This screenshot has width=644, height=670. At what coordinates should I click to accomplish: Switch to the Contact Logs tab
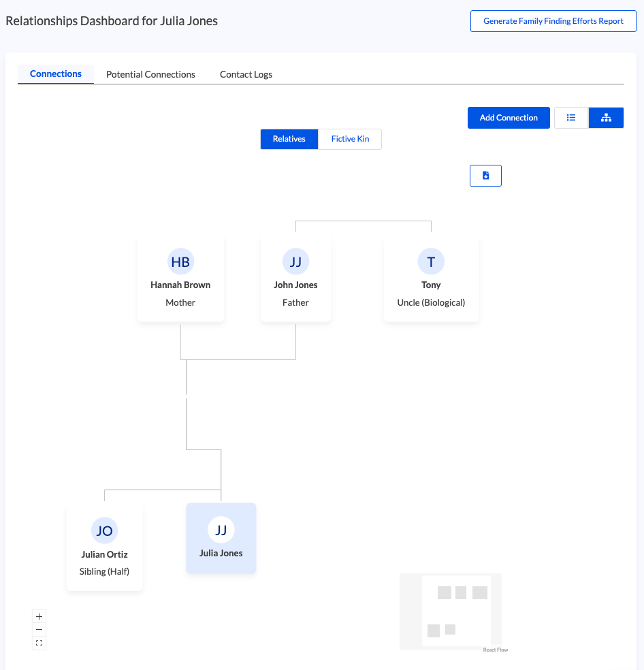(x=246, y=74)
